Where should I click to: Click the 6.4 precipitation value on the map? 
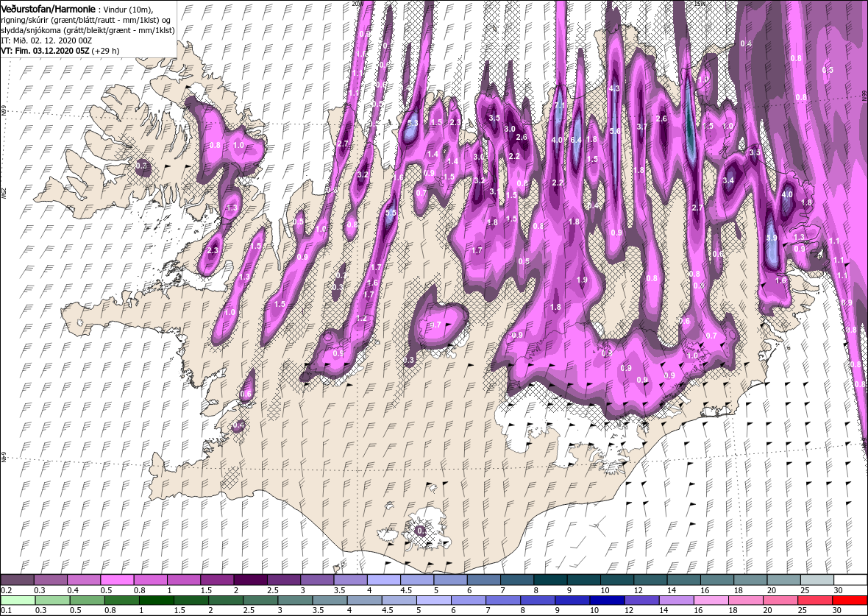576,140
